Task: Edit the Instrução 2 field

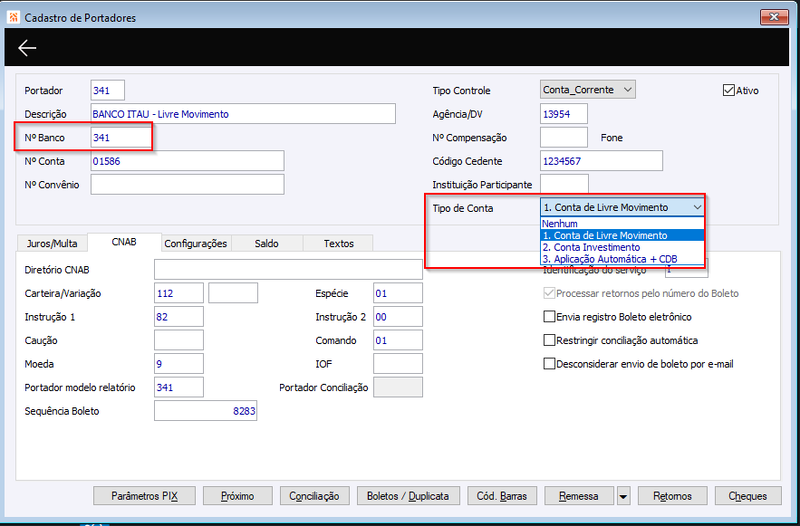Action: coord(398,316)
